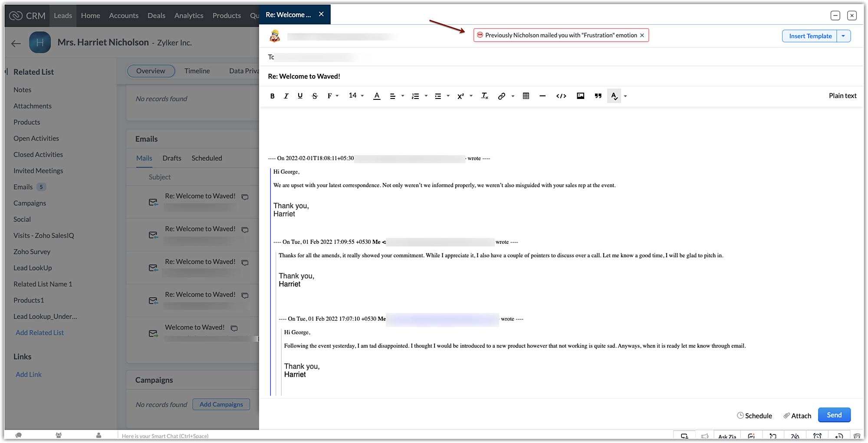The width and height of the screenshot is (868, 443).
Task: Insert a hyperlink into email
Action: (x=501, y=96)
